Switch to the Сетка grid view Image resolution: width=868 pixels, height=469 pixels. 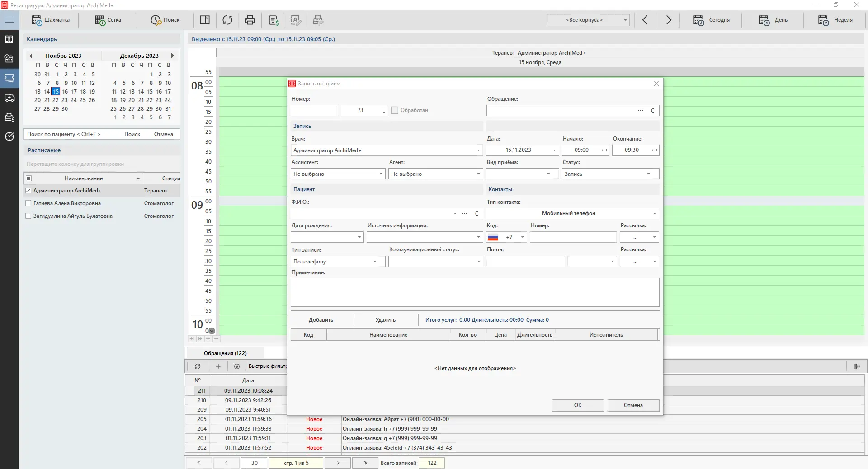[x=108, y=20]
